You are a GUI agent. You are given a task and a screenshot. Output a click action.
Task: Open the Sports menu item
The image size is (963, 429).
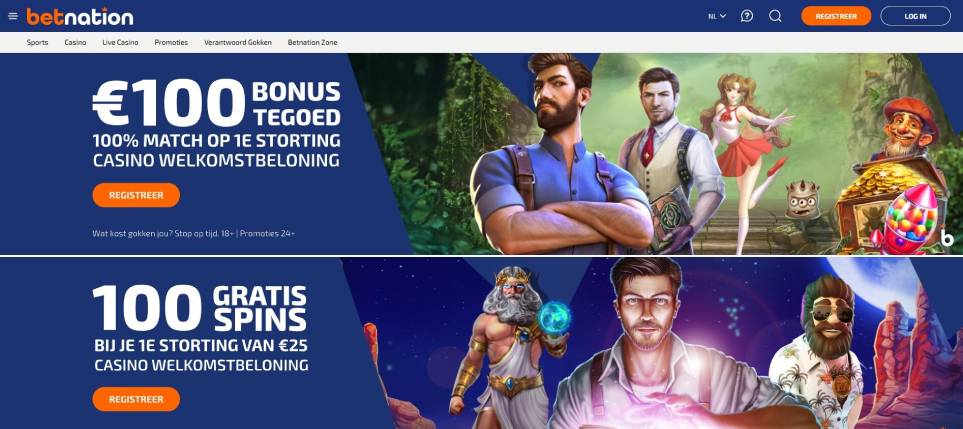click(x=37, y=42)
